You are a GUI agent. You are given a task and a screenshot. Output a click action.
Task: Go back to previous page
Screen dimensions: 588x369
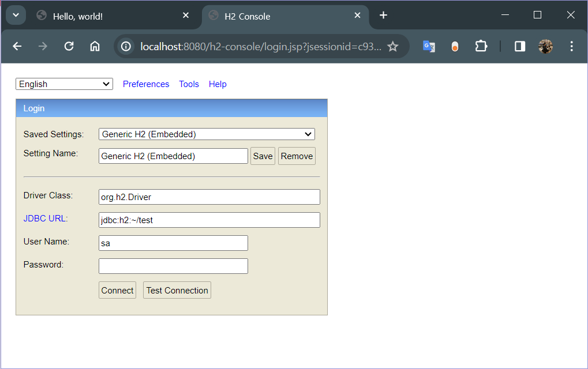click(x=17, y=47)
